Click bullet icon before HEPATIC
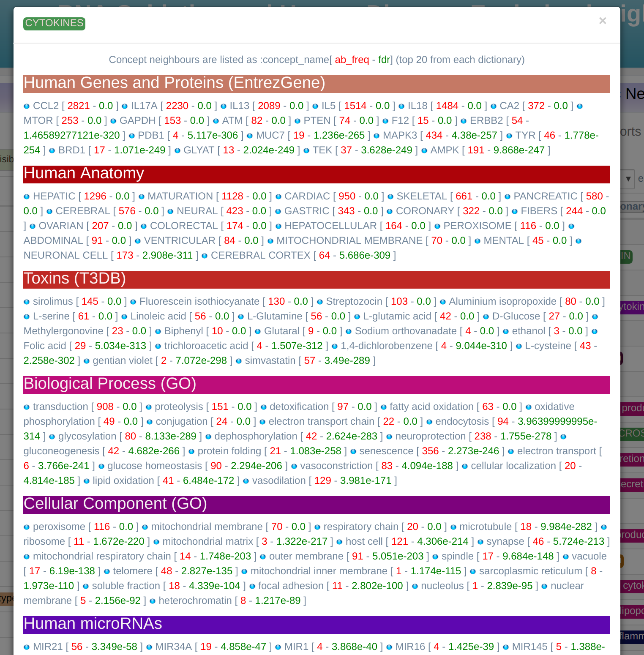The image size is (644, 655). tap(27, 197)
